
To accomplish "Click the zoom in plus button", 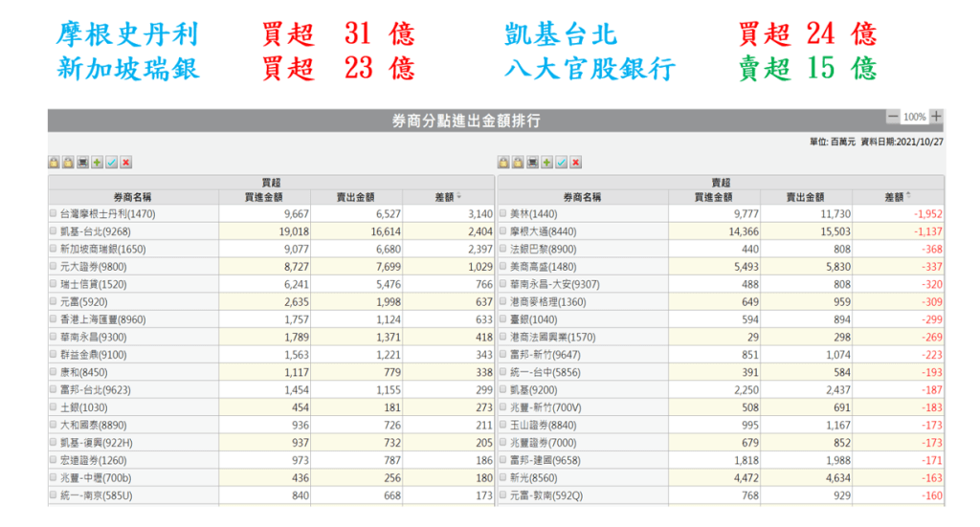I will click(936, 117).
